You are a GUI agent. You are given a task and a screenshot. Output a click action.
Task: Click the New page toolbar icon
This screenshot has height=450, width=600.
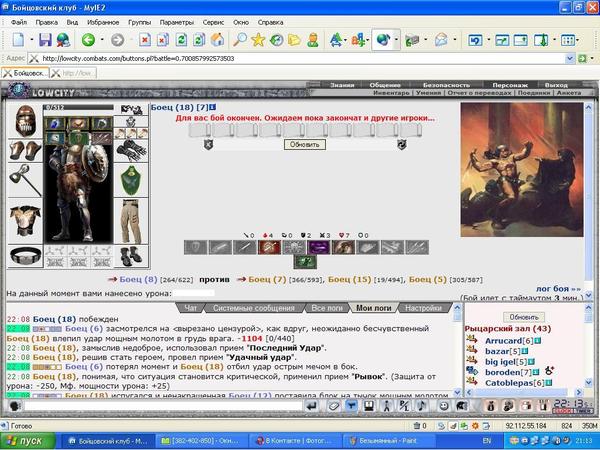pos(18,40)
